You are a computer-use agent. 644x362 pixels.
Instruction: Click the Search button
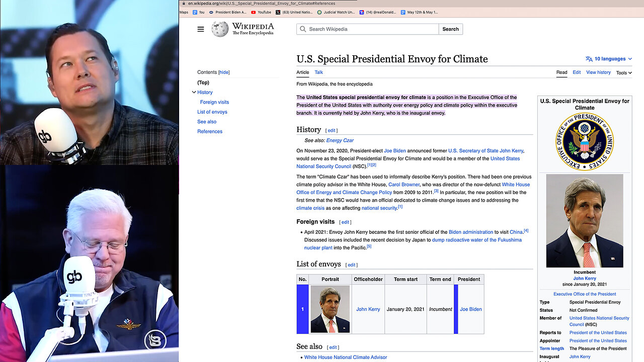[450, 29]
